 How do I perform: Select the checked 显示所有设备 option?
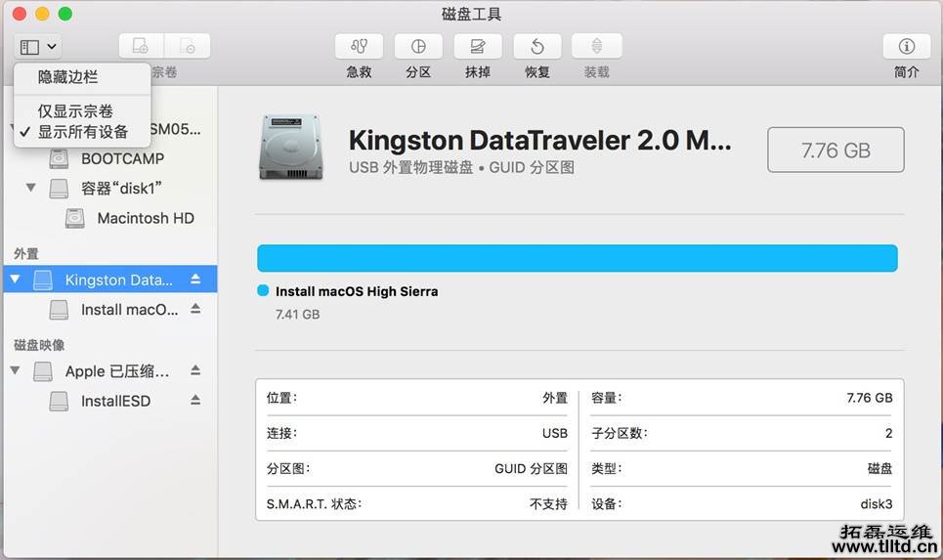coord(82,132)
